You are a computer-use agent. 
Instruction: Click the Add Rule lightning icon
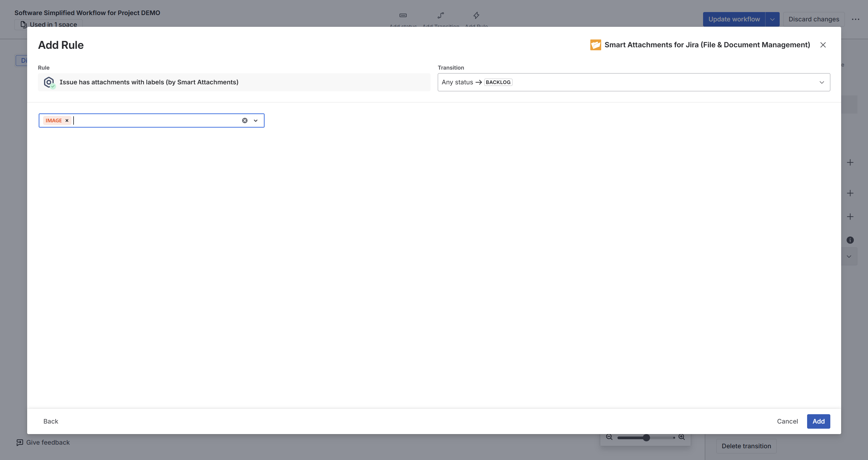(476, 15)
